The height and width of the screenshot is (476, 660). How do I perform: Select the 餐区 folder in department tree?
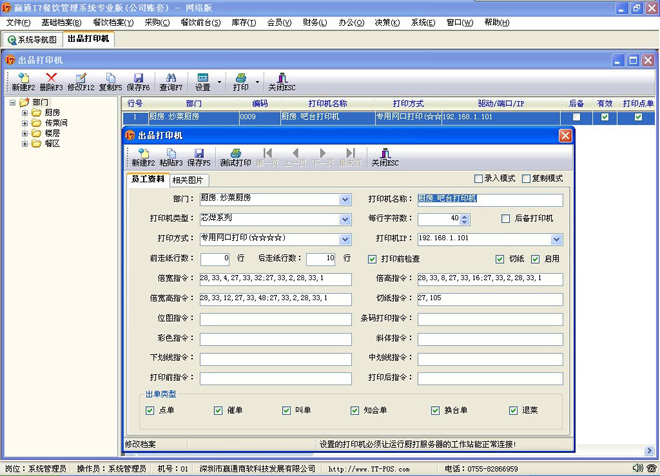51,143
